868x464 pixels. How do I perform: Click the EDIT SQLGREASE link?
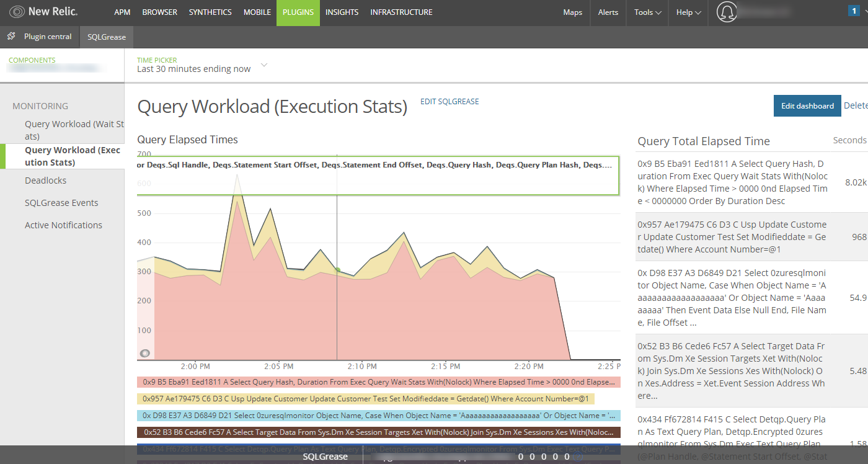(x=449, y=102)
